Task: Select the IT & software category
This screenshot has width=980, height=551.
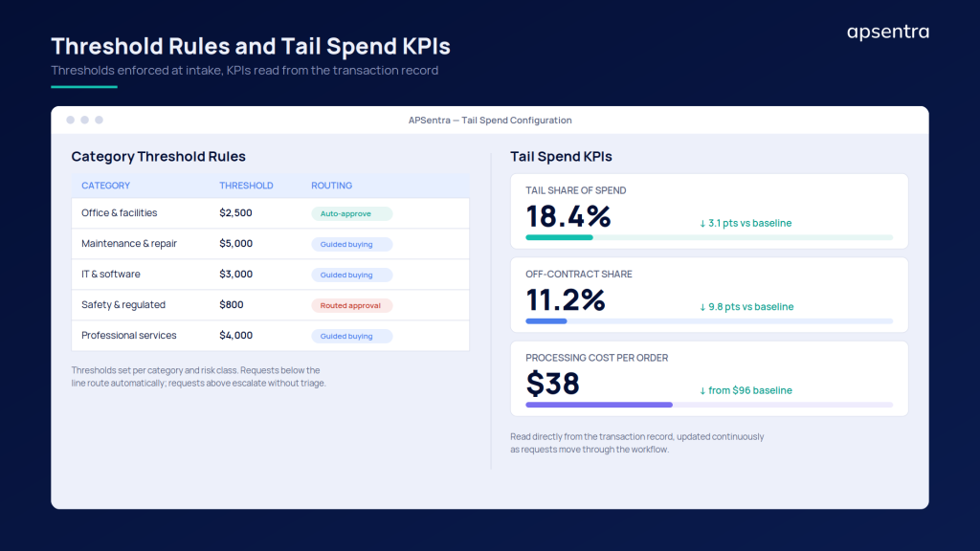Action: [x=111, y=275]
